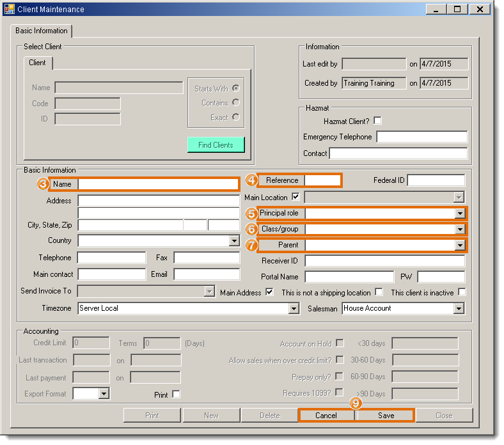
Task: Toggle the Accounting Print checkbox
Action: pyautogui.click(x=176, y=394)
